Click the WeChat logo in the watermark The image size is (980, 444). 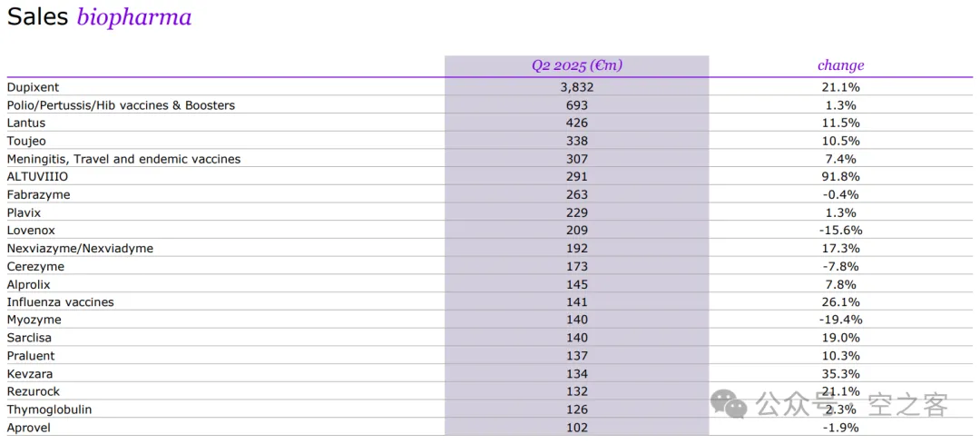tap(729, 403)
